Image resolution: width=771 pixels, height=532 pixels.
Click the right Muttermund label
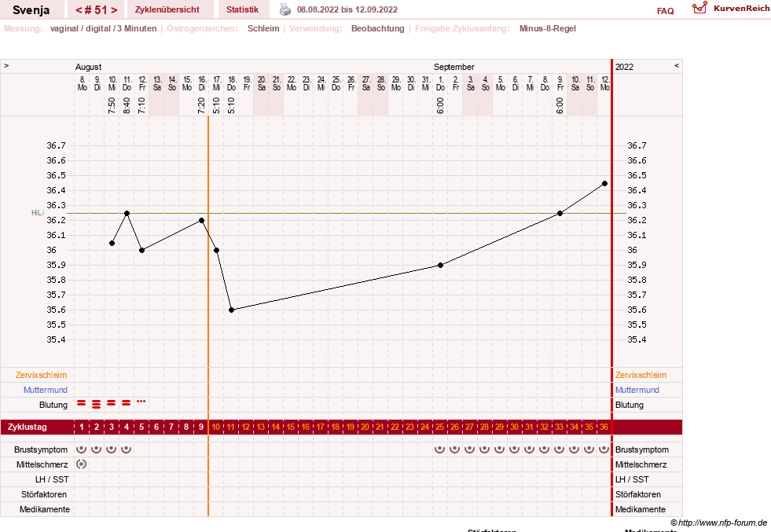pyautogui.click(x=637, y=390)
